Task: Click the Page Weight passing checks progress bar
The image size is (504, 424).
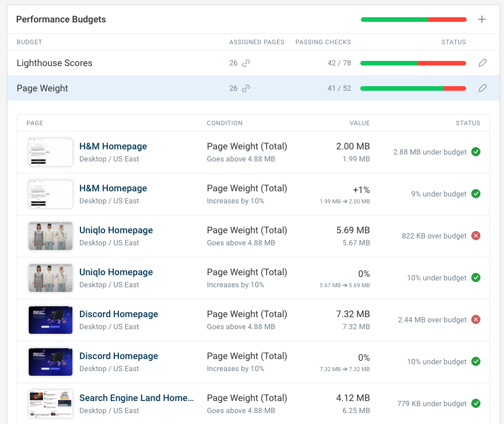Action: pyautogui.click(x=413, y=88)
